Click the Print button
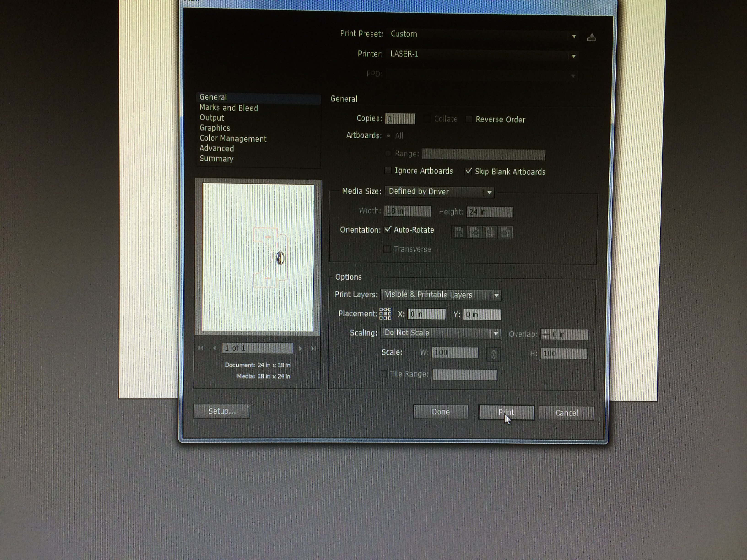The image size is (747, 560). pos(506,412)
